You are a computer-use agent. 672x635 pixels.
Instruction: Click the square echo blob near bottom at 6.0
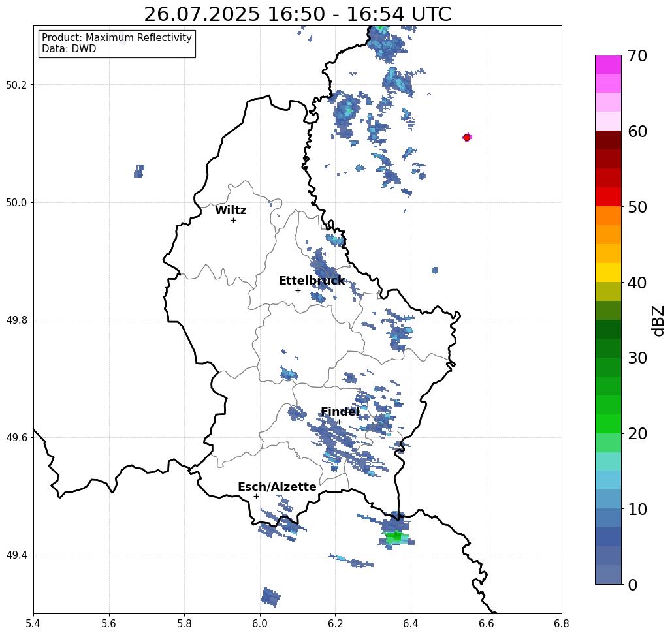point(270,597)
